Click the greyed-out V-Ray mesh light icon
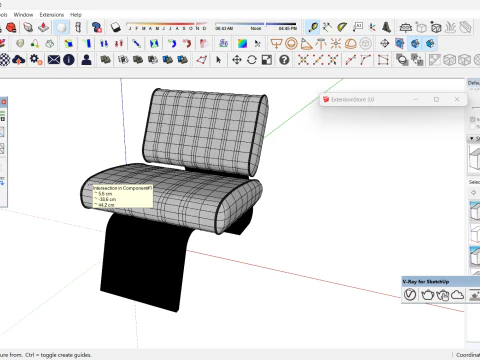 pyautogui.click(x=366, y=43)
